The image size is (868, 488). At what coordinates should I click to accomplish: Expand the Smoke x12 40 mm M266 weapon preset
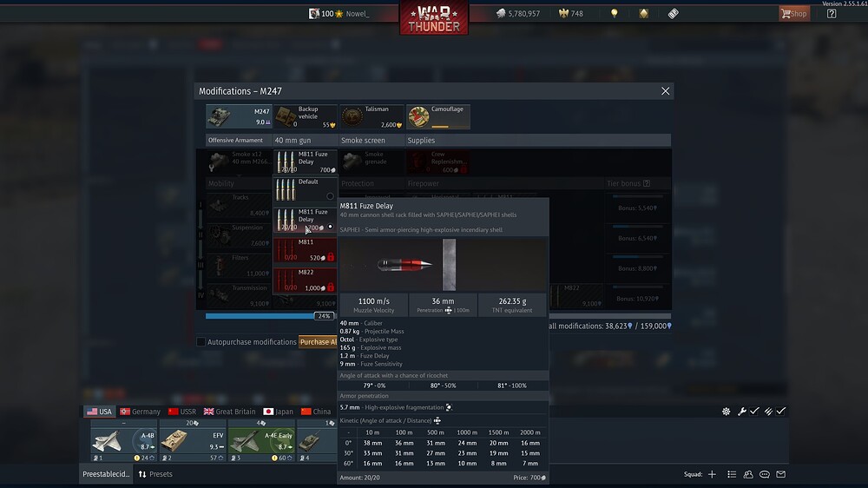coord(239,162)
